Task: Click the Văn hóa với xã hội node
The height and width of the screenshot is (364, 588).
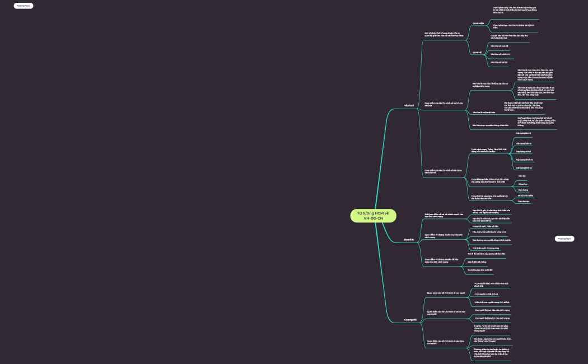Action: coord(499,62)
